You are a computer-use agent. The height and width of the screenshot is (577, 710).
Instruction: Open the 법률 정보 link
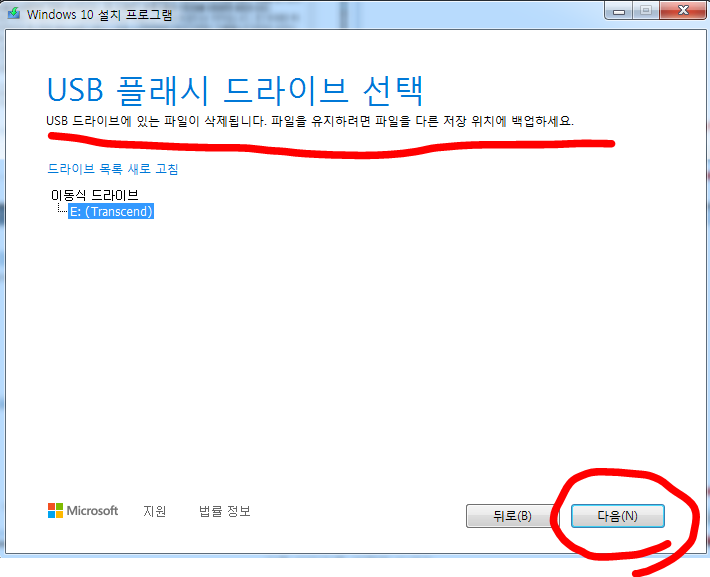pos(225,511)
